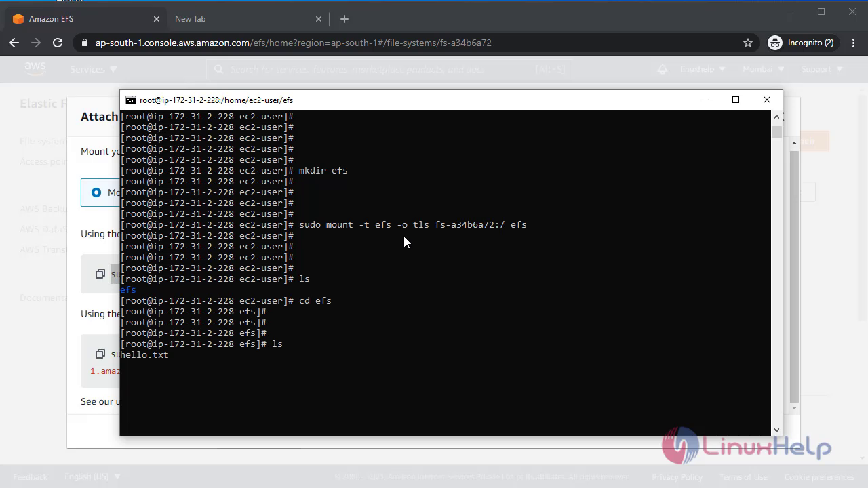868x488 pixels.
Task: Click the blue 'efs' directory listing
Action: 128,289
